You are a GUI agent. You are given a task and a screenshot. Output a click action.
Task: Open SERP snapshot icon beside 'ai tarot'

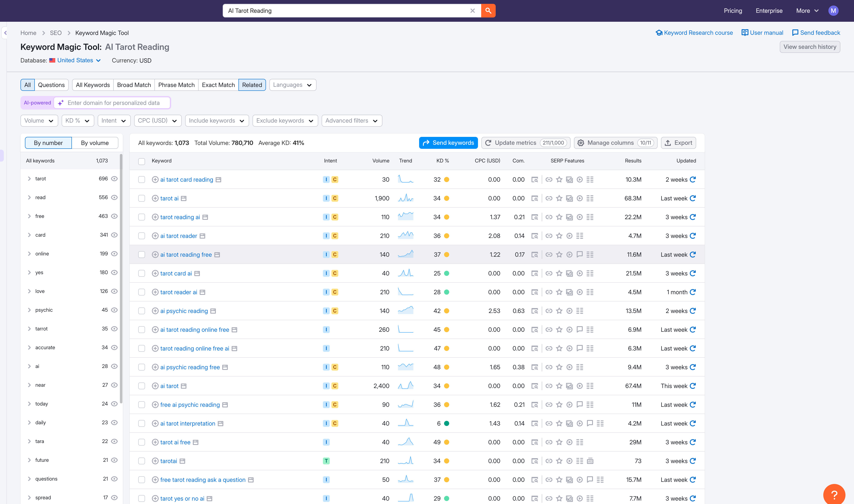[x=183, y=386]
